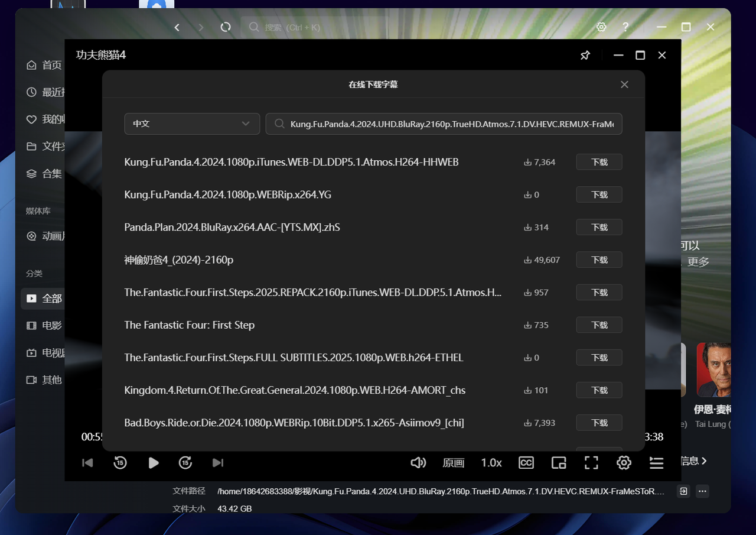
Task: Skip to the next video
Action: [218, 463]
